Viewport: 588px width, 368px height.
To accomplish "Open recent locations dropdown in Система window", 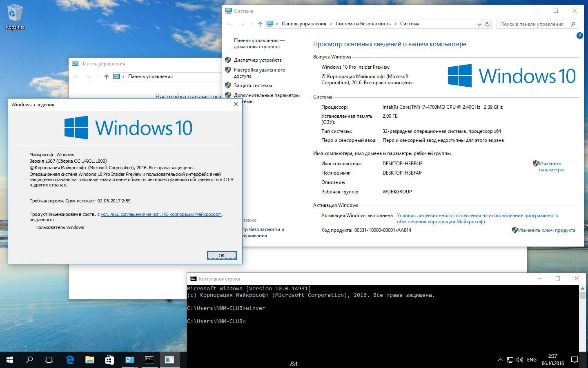I will 252,24.
